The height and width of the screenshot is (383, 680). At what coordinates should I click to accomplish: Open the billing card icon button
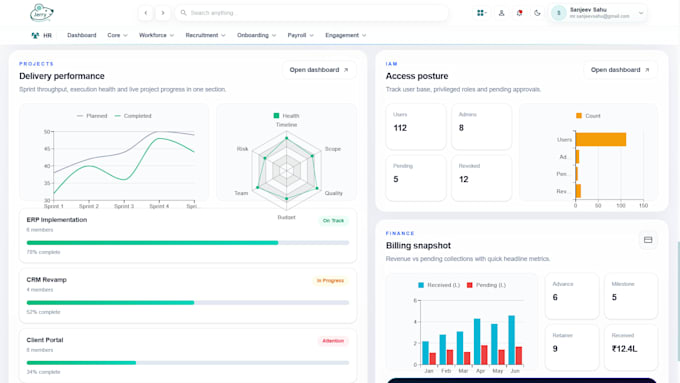tap(648, 240)
